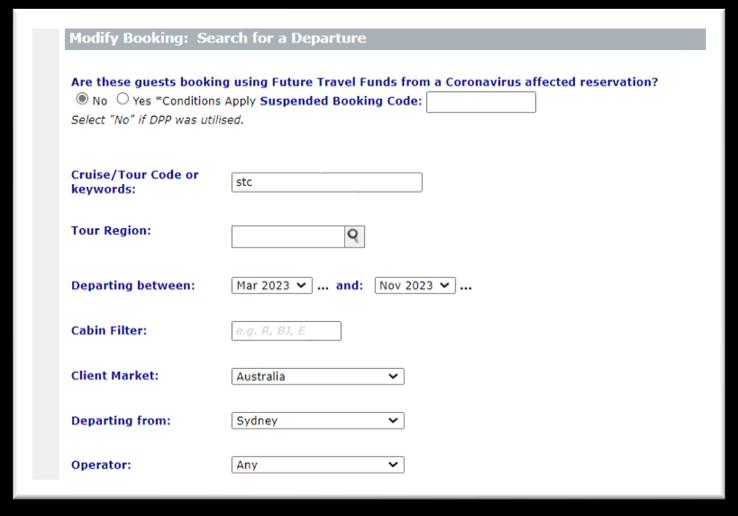Viewport: 738px width, 516px height.
Task: Click the 'Tour Region:' label
Action: tap(111, 231)
